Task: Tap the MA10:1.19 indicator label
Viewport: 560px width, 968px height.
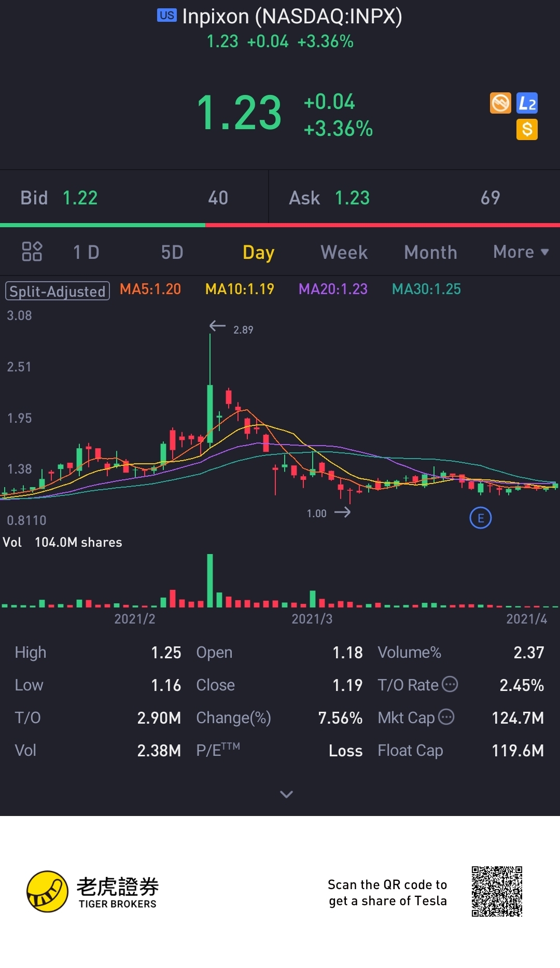Action: (240, 289)
